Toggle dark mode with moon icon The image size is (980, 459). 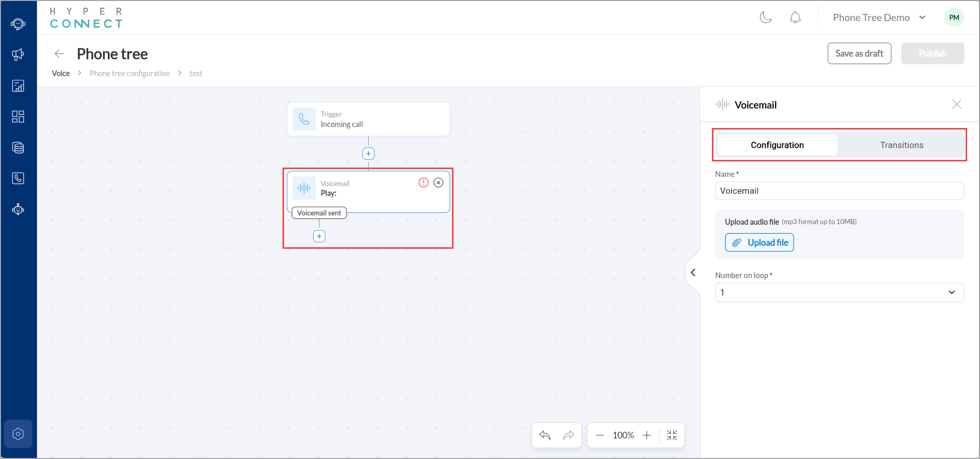pyautogui.click(x=766, y=17)
